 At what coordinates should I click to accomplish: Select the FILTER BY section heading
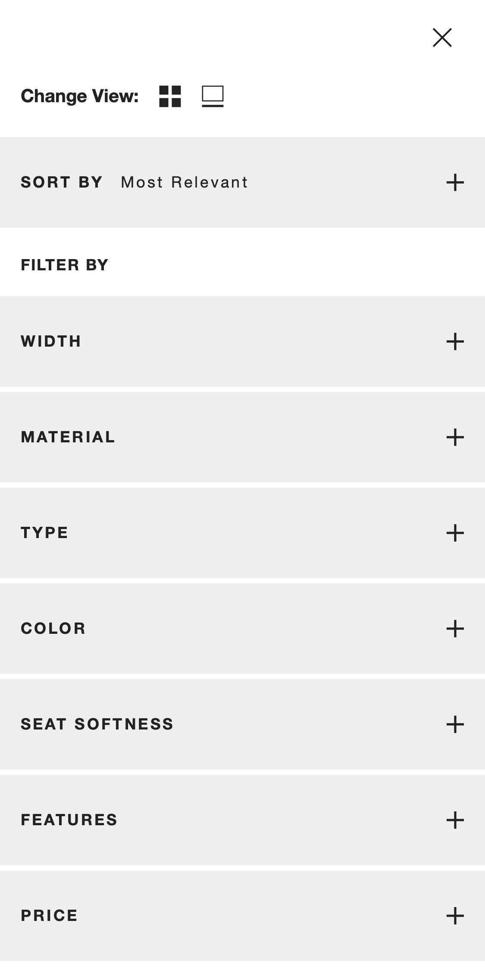point(65,265)
